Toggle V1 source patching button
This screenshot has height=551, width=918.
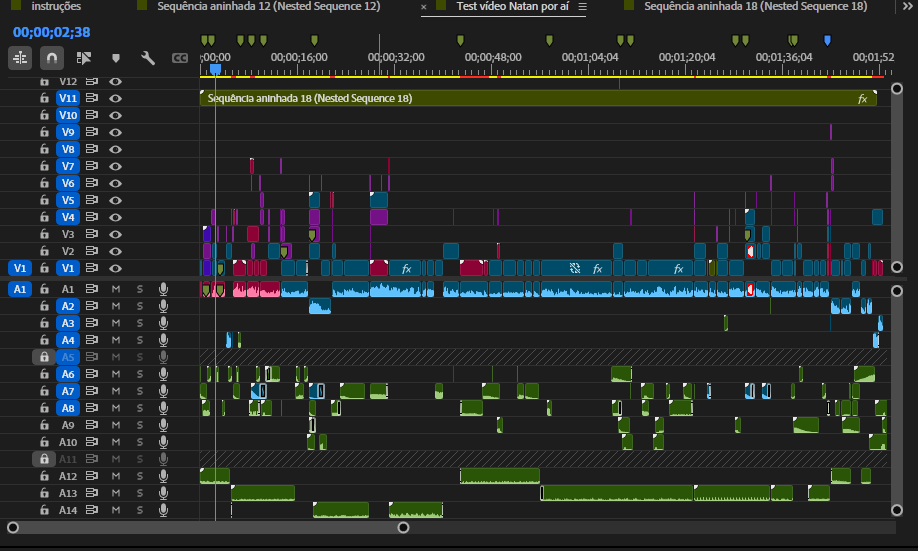[x=20, y=268]
